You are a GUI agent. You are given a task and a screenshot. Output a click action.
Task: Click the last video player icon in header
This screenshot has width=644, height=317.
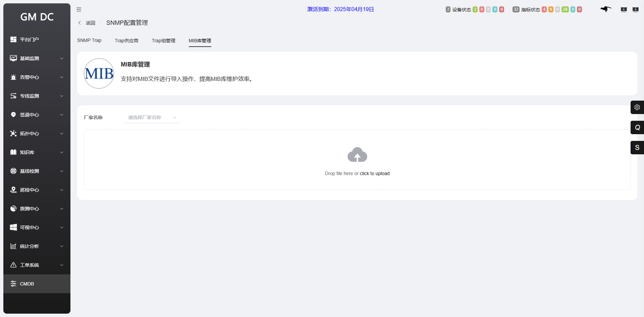tap(636, 10)
